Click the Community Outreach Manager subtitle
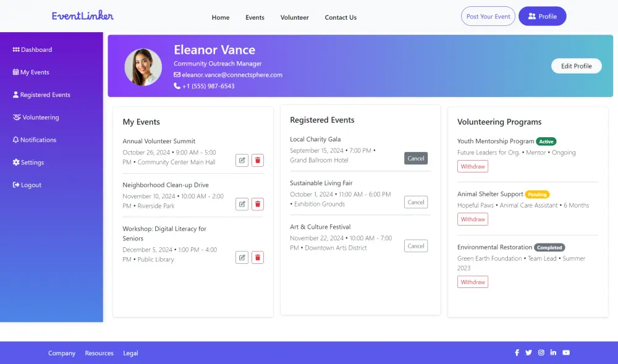This screenshot has height=364, width=618. coord(218,64)
